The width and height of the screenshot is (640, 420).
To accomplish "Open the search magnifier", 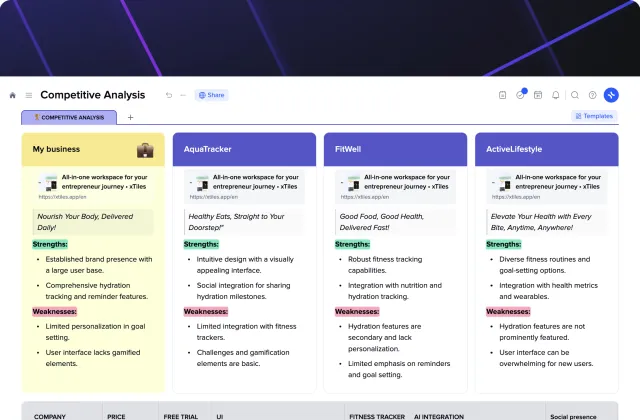I will tap(575, 95).
